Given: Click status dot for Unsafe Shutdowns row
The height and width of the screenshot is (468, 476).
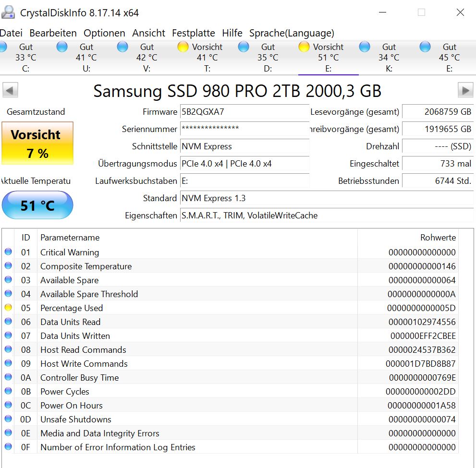Looking at the screenshot, I should pos(8,419).
